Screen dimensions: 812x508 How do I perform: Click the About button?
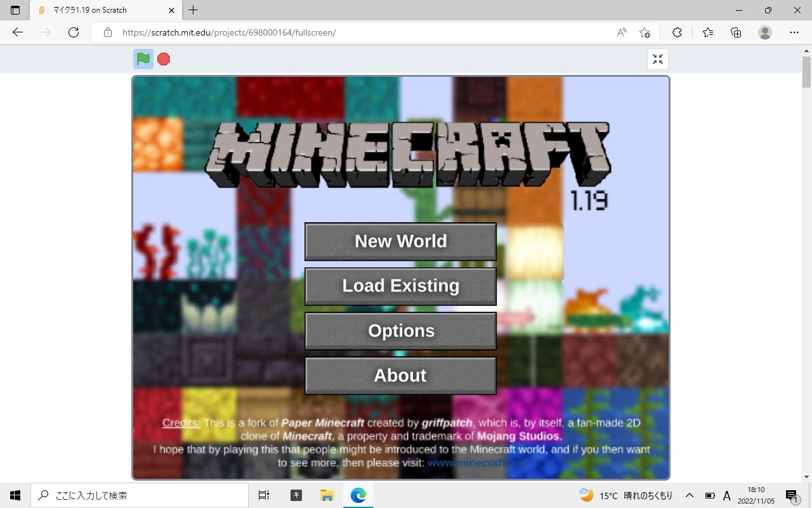400,375
